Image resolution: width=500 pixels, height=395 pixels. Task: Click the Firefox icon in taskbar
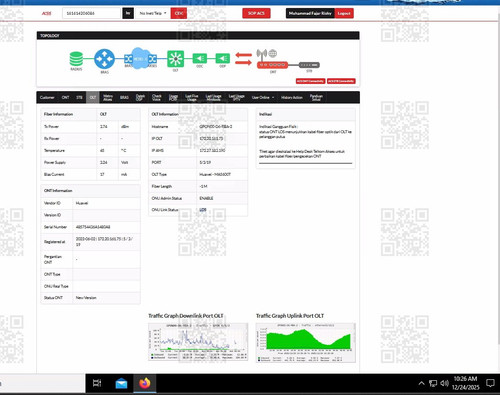[x=145, y=383]
